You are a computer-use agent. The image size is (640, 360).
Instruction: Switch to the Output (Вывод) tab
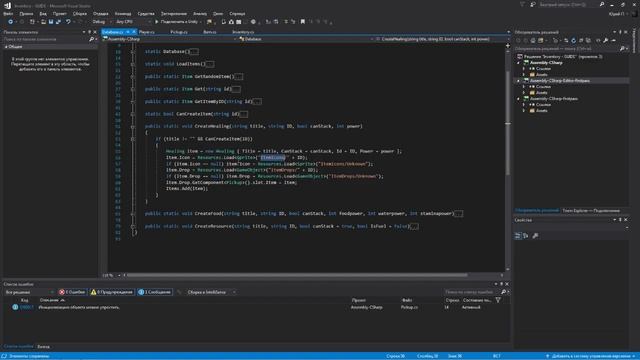point(43,347)
